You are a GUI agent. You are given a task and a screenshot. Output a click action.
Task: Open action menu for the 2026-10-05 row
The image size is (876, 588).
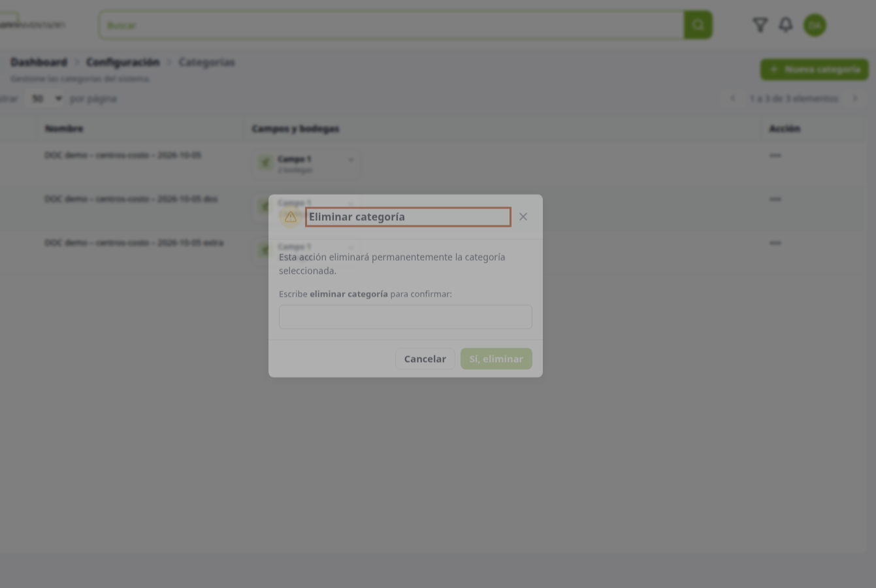pos(775,155)
